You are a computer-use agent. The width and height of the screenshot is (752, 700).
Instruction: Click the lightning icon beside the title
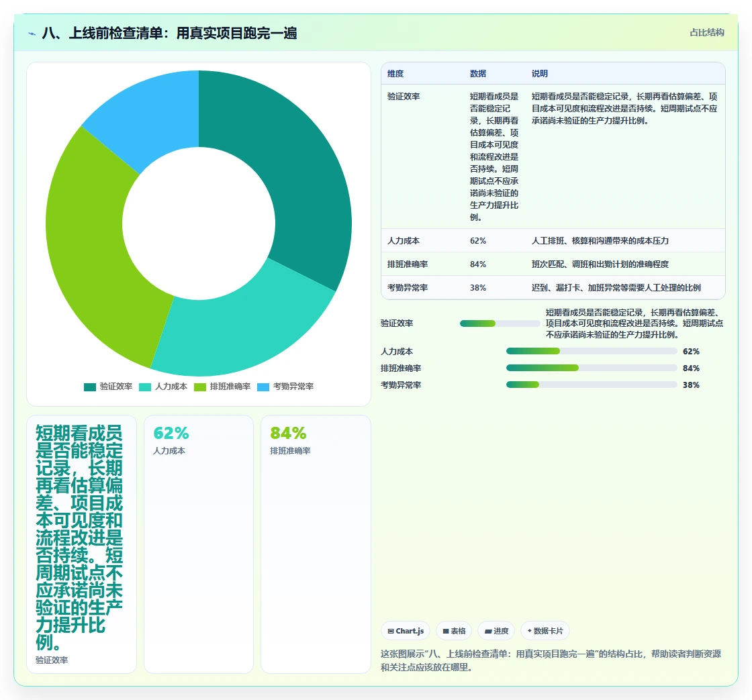click(x=32, y=34)
